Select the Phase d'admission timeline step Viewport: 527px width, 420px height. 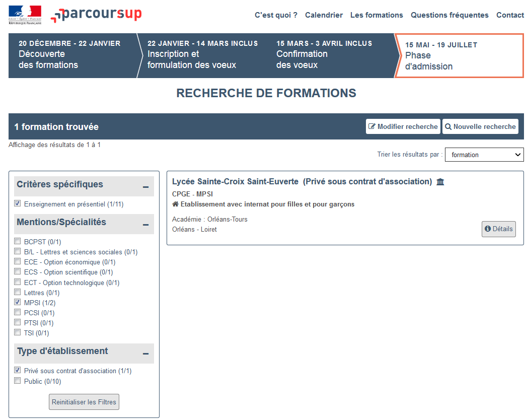coord(459,56)
